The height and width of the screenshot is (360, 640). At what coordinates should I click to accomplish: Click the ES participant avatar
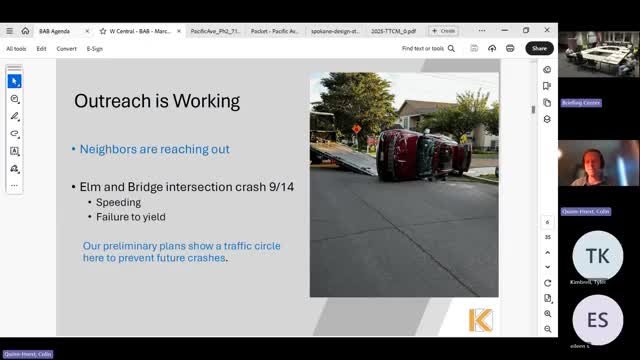point(598,320)
